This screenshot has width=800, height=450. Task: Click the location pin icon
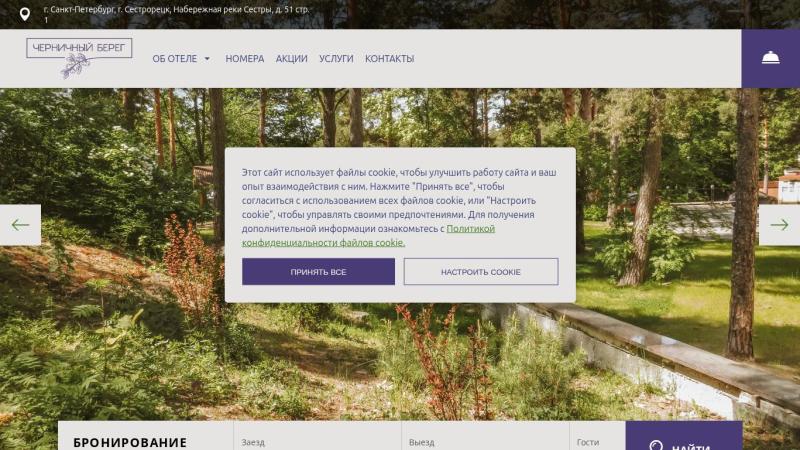(24, 14)
